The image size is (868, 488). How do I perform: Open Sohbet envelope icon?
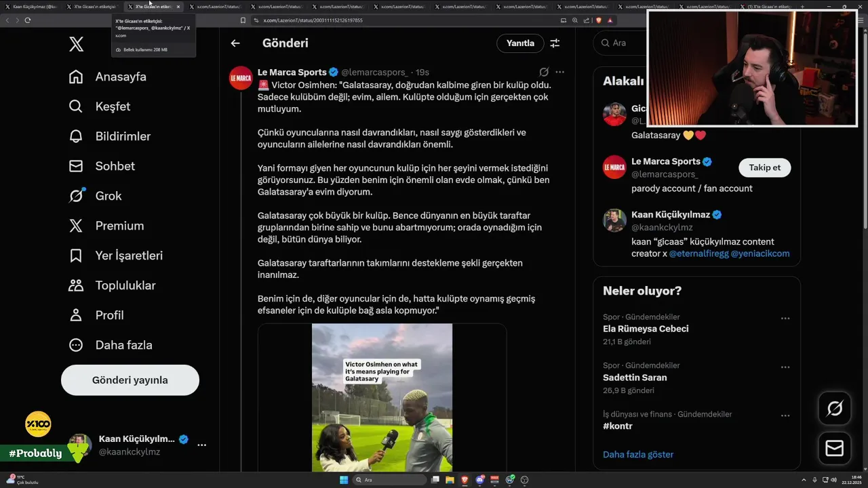(76, 166)
